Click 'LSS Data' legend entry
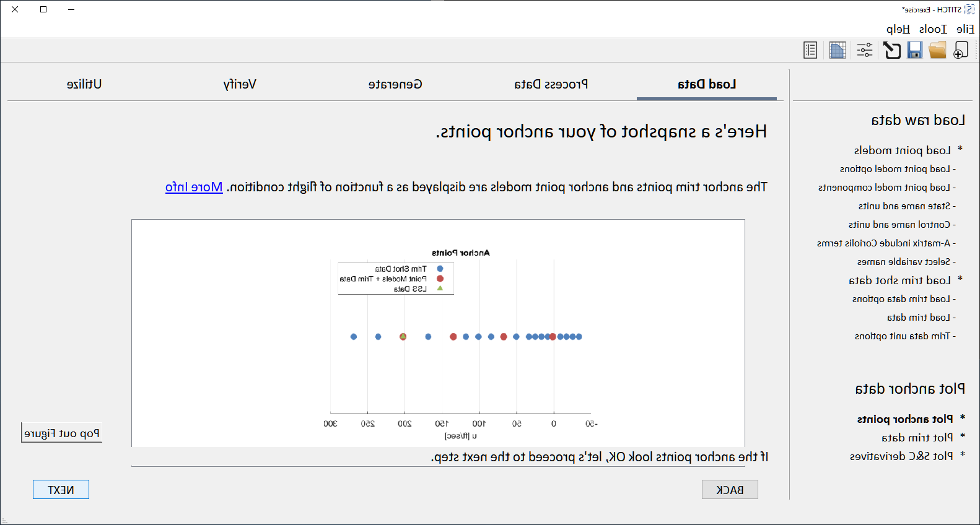 pyautogui.click(x=410, y=289)
